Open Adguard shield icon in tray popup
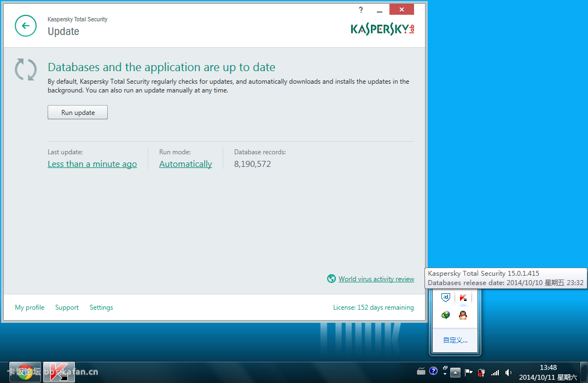The width and height of the screenshot is (588, 383). click(445, 298)
